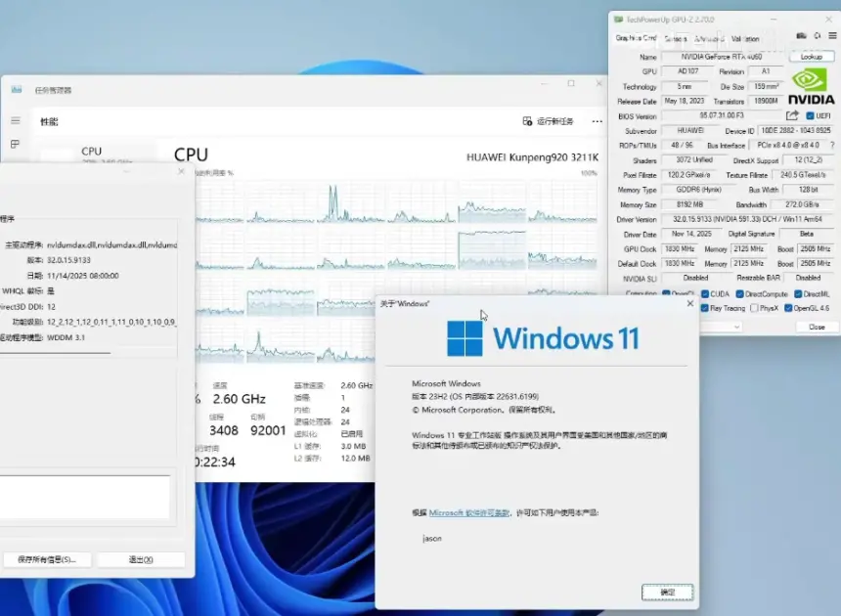This screenshot has height=616, width=841.
Task: Click the 版本 23H2 build text
Action: pyautogui.click(x=475, y=396)
